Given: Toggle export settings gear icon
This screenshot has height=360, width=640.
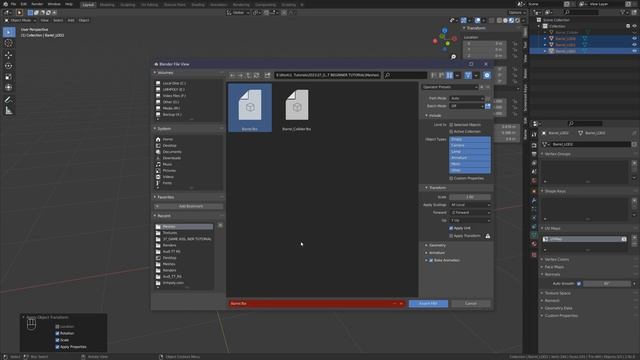Looking at the screenshot, I should click(x=487, y=76).
